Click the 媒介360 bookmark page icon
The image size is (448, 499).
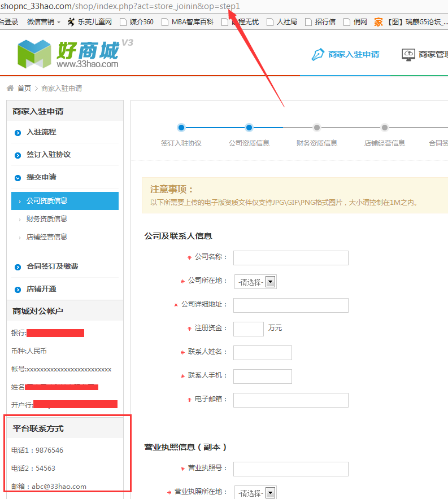[123, 22]
